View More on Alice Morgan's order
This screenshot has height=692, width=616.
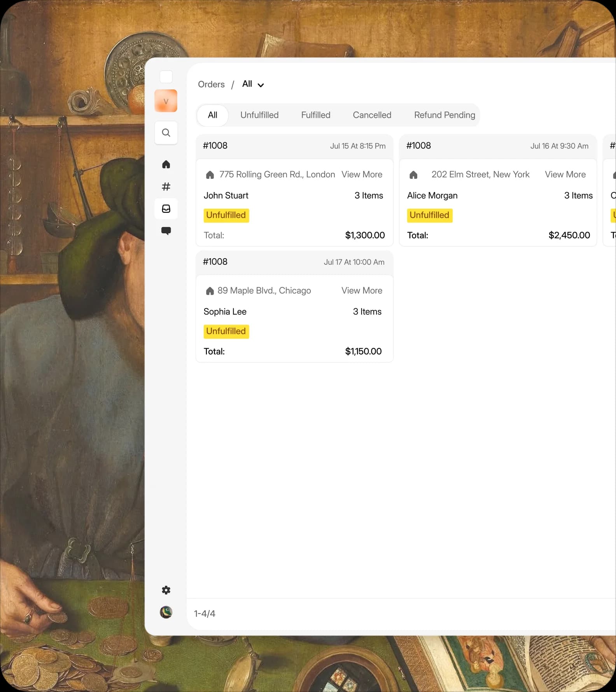pos(565,175)
